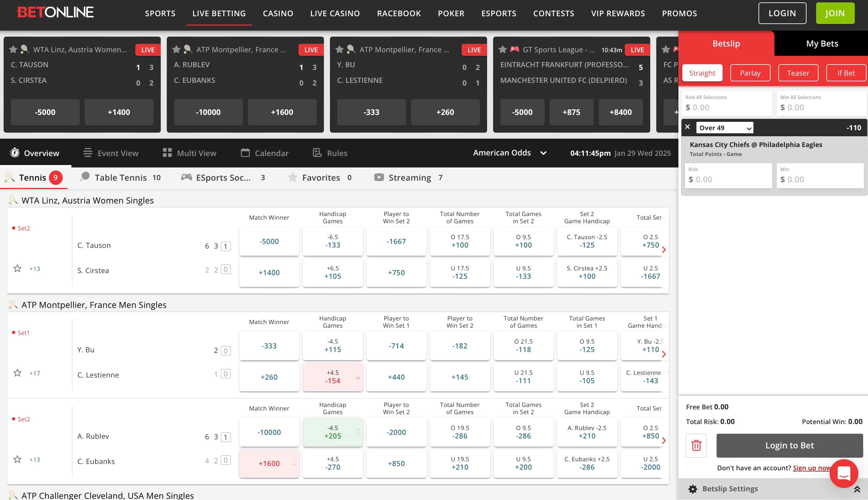Clear the betslip using the trash icon

[696, 445]
